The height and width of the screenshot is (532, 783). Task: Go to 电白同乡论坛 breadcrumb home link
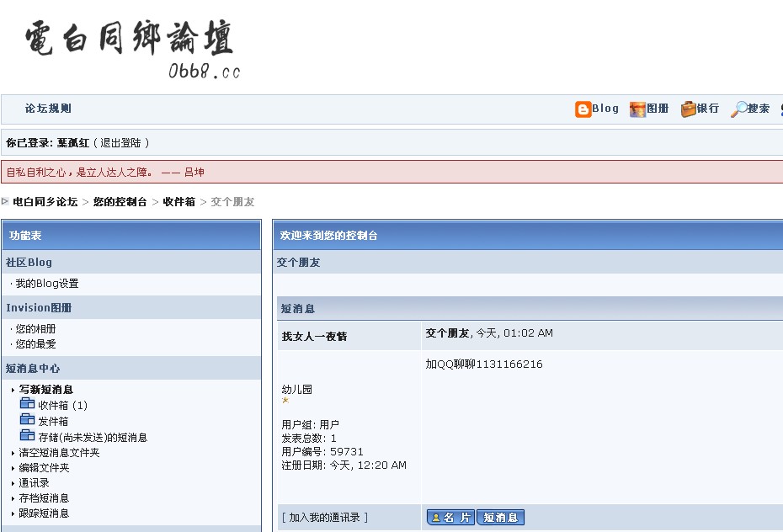pyautogui.click(x=45, y=202)
